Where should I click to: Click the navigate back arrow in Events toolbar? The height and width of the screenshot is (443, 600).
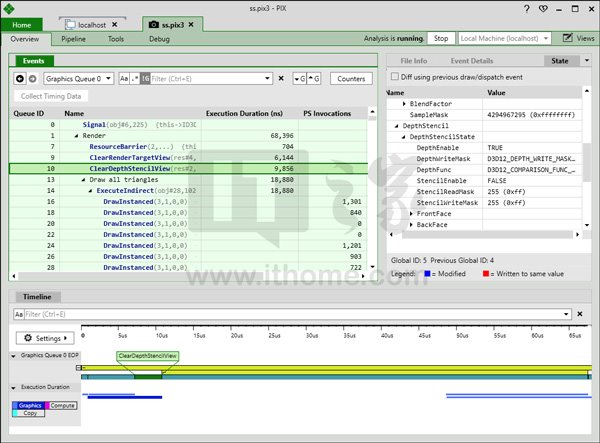click(19, 78)
